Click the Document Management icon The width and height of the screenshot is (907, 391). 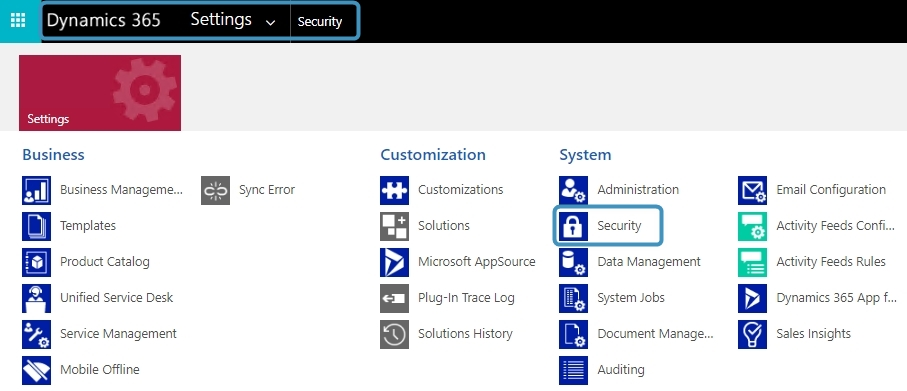tap(573, 334)
